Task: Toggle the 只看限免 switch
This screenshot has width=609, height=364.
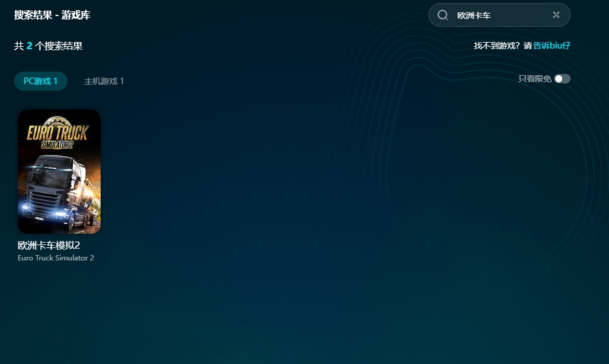Action: coord(562,79)
